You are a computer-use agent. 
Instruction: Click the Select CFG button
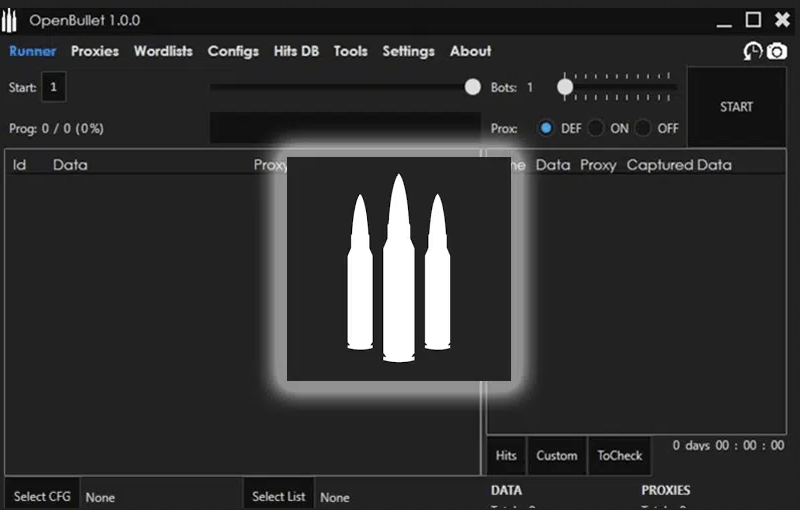(x=42, y=496)
